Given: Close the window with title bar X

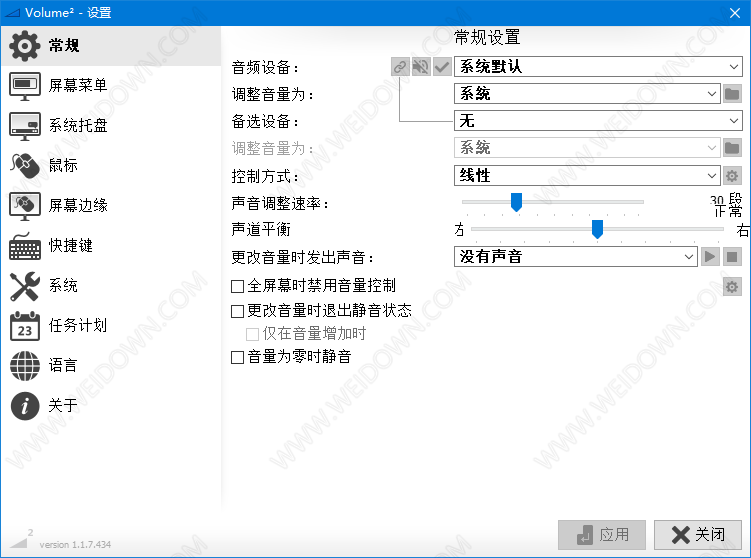Looking at the screenshot, I should click(735, 13).
